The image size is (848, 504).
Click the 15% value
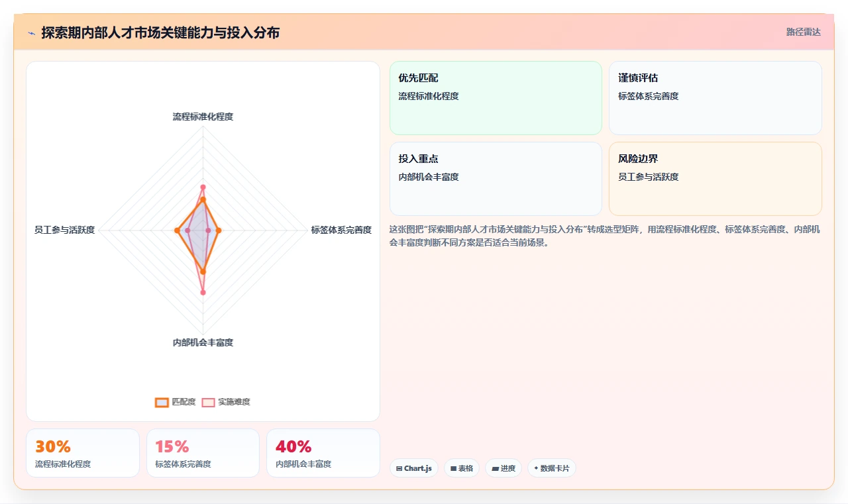pyautogui.click(x=172, y=446)
